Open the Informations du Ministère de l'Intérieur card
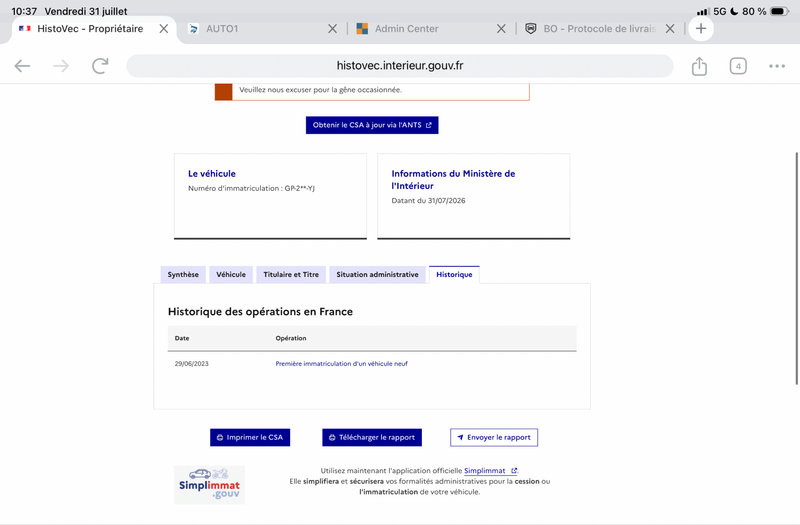 click(x=473, y=196)
